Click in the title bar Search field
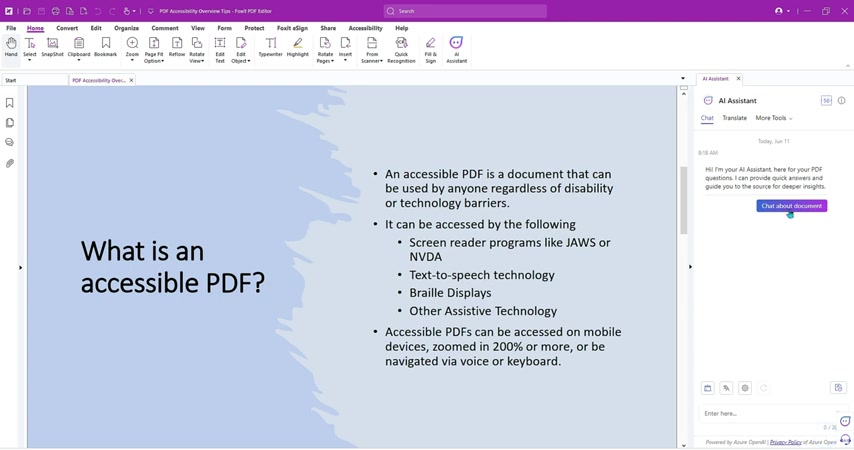 pyautogui.click(x=465, y=11)
